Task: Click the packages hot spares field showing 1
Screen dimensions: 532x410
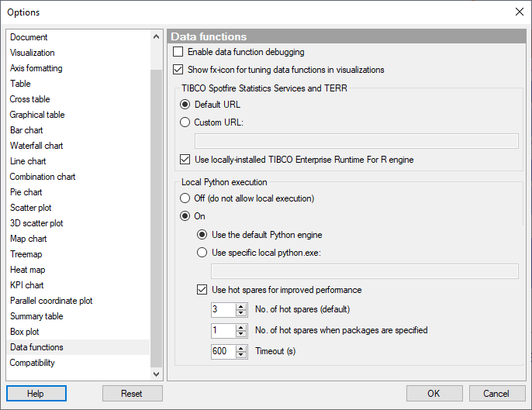Action: coord(223,330)
